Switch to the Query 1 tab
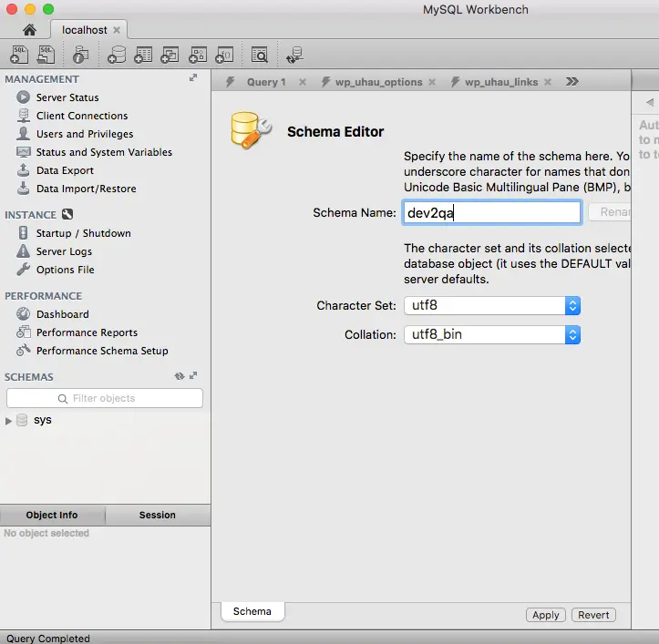This screenshot has height=644, width=659. [265, 82]
